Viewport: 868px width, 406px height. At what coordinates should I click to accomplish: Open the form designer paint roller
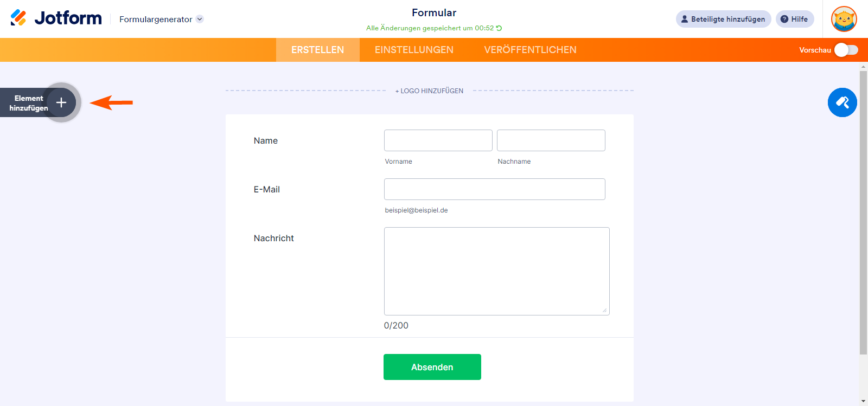point(842,102)
